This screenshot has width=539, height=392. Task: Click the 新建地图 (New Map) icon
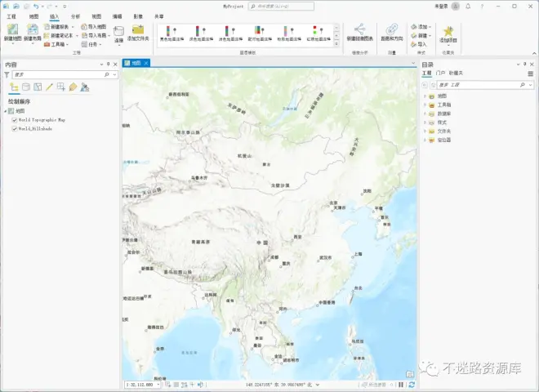(x=12, y=30)
